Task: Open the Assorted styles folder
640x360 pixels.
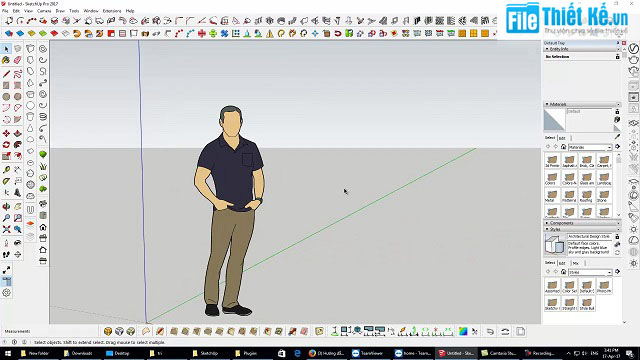Action: click(552, 286)
